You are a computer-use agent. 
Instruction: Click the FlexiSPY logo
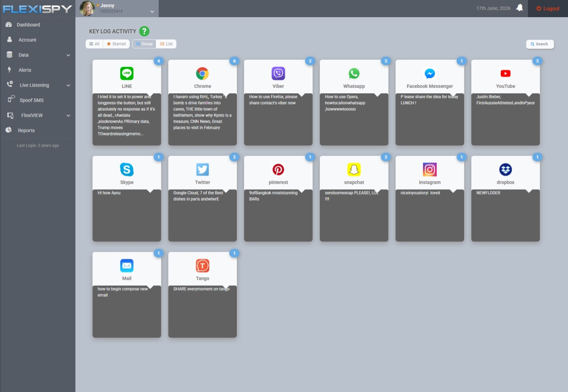[x=37, y=9]
